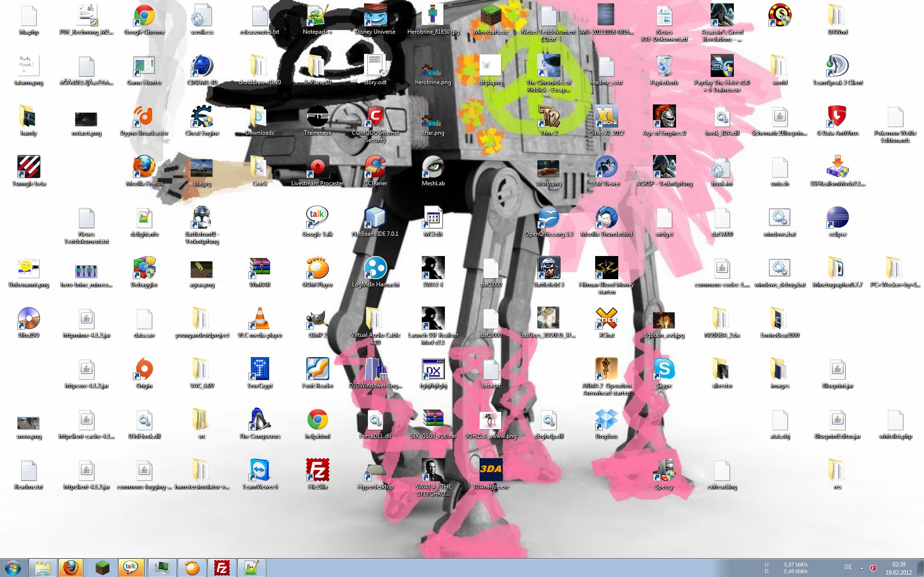
Task: Open the Downloads folder
Action: click(x=260, y=121)
